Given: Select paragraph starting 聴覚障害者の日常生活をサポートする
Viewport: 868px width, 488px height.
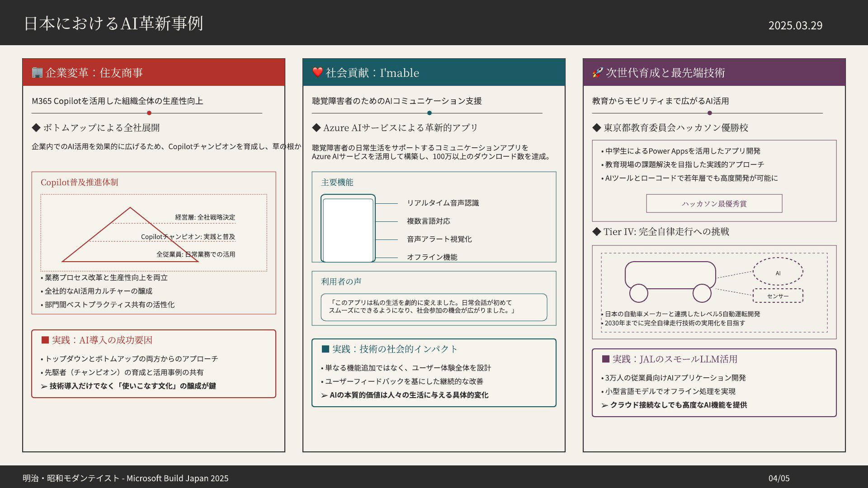Looking at the screenshot, I should pos(431,152).
